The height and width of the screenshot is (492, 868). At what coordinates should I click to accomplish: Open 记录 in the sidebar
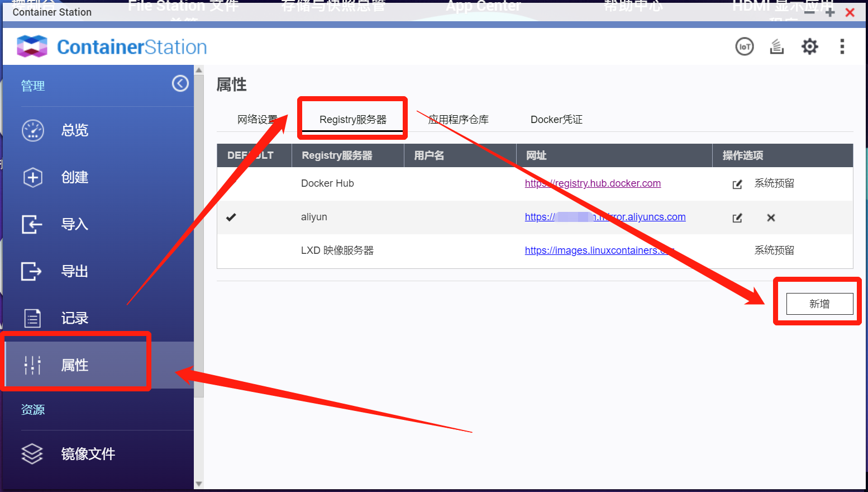[x=75, y=318]
